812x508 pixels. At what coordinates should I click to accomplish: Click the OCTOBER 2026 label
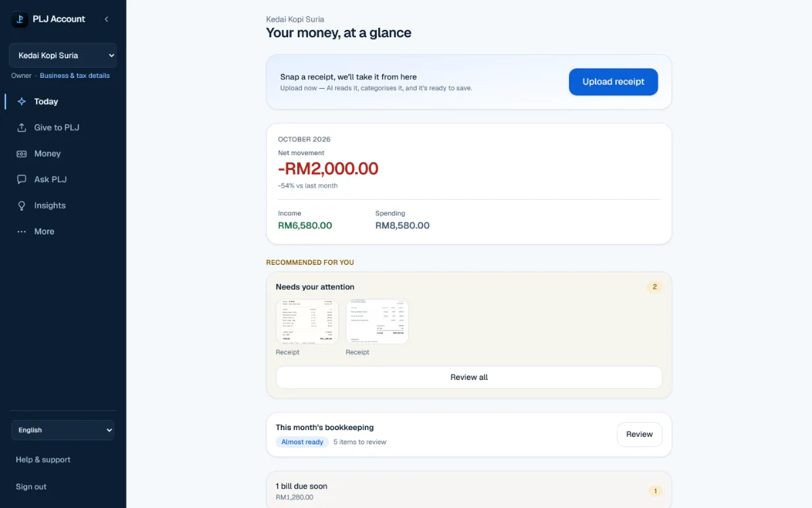pyautogui.click(x=304, y=140)
